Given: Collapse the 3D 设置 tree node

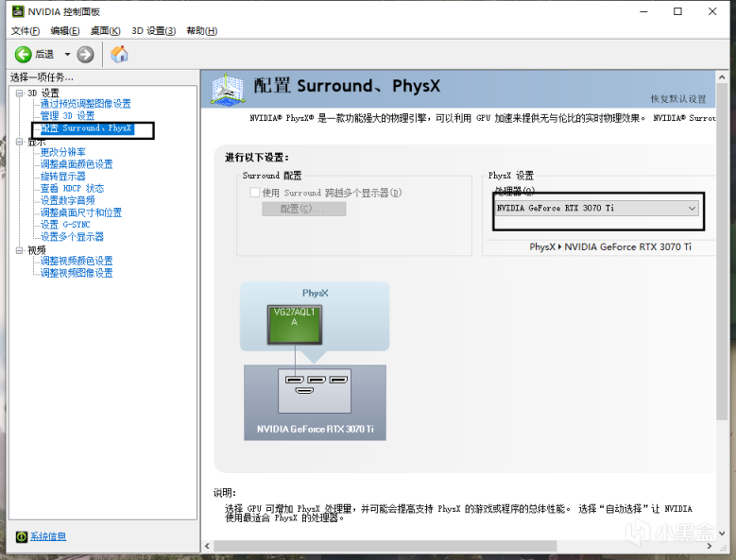Looking at the screenshot, I should [19, 93].
